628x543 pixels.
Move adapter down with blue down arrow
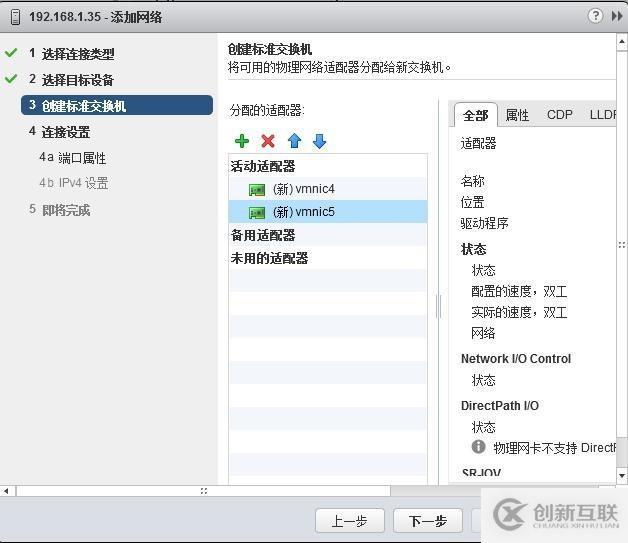319,141
